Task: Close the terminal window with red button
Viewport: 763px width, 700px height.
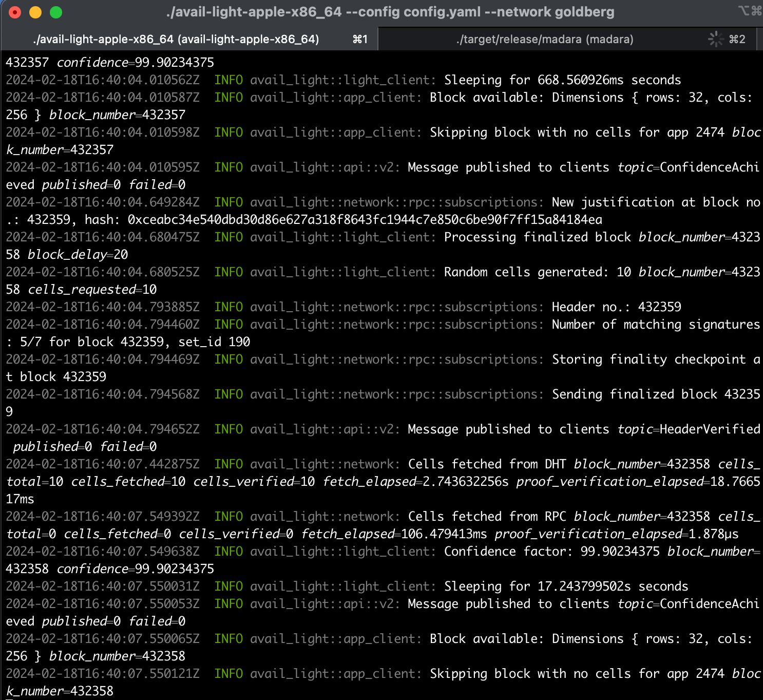Action: (15, 12)
